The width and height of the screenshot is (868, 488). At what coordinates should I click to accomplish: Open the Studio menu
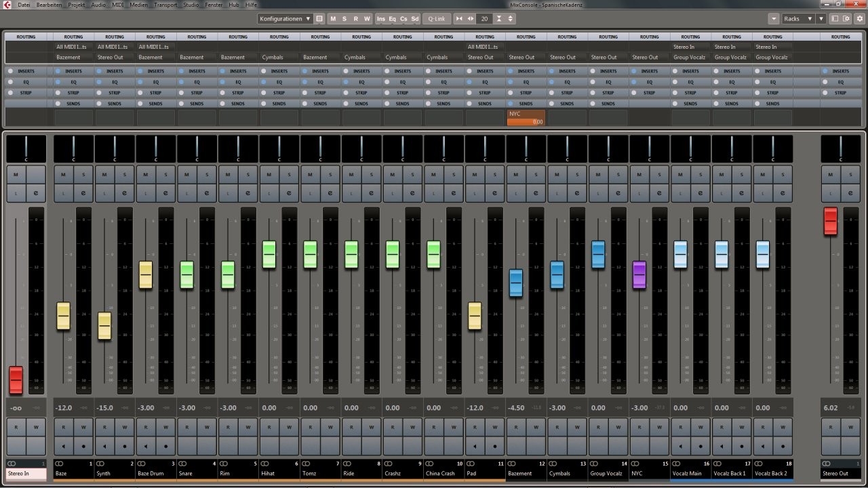point(191,5)
